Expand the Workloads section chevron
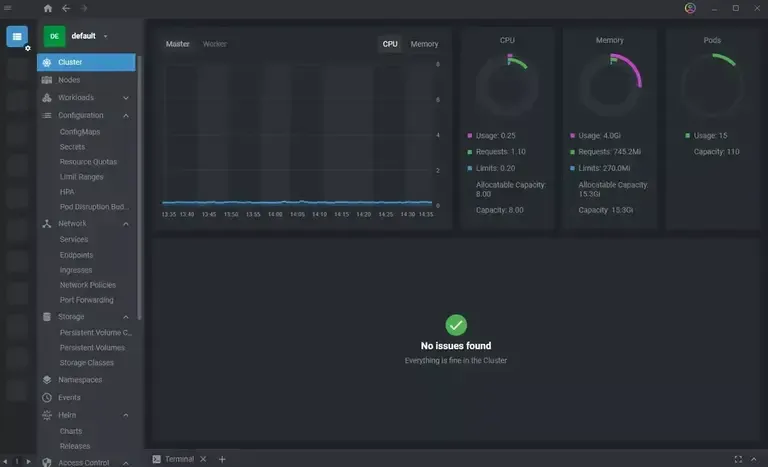Image resolution: width=768 pixels, height=467 pixels. pos(126,98)
